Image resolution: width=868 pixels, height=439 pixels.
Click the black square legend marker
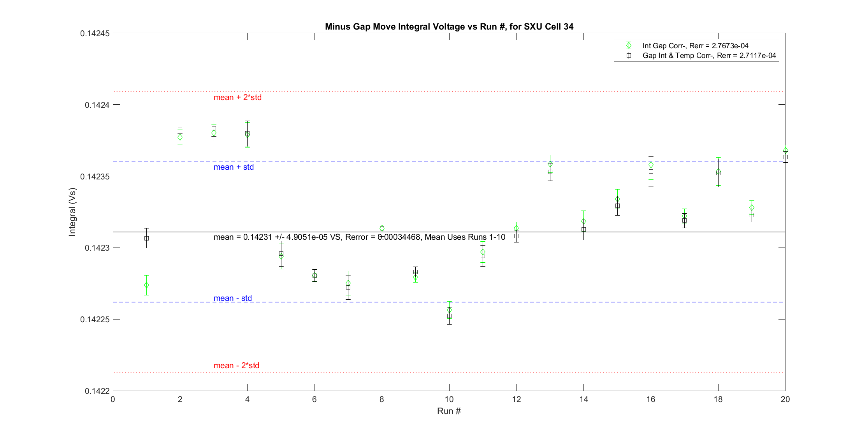click(x=629, y=56)
